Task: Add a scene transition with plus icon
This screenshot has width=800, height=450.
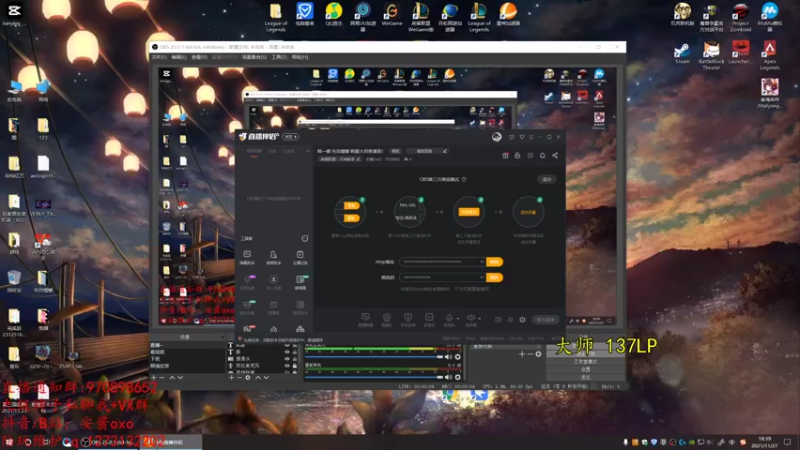Action: pyautogui.click(x=521, y=354)
